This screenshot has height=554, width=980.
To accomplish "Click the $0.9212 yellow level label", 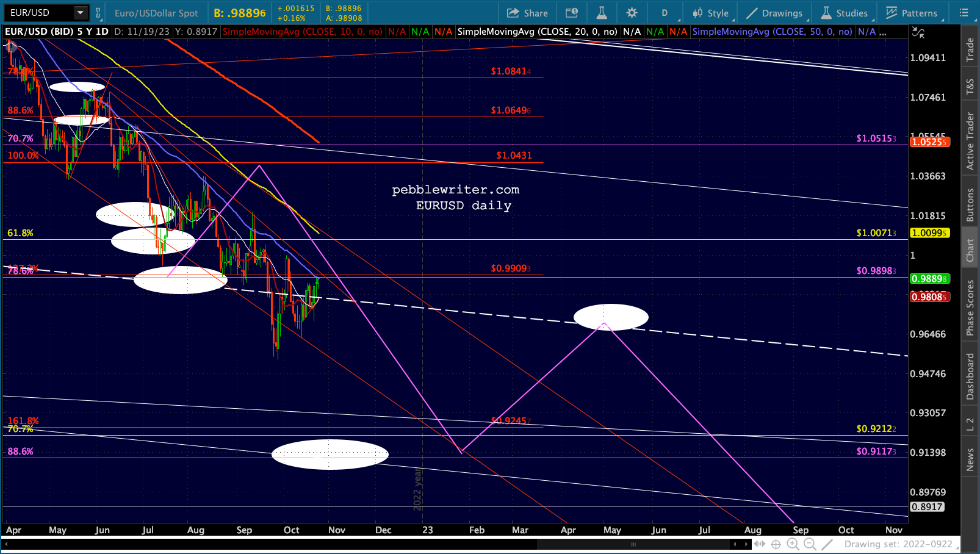I will (x=876, y=429).
